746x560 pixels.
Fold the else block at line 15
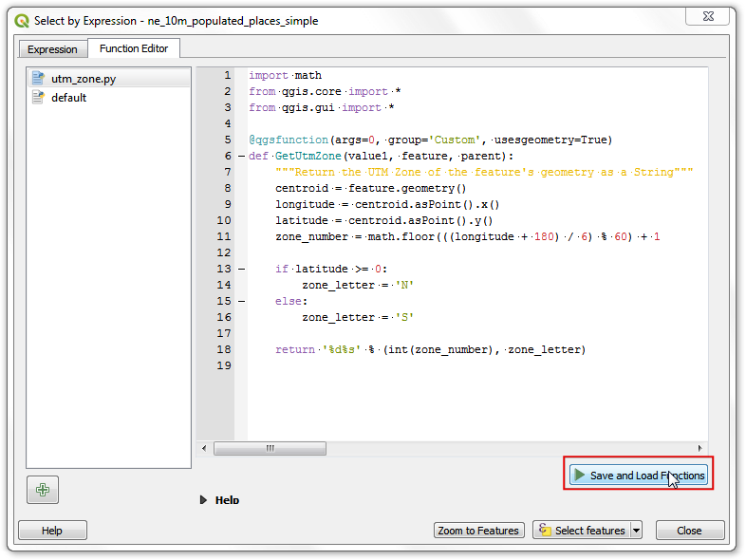(241, 302)
